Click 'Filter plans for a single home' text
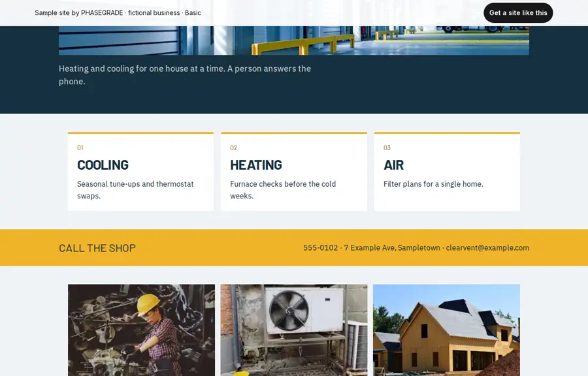Screen dimensions: 588x376 click(433, 184)
